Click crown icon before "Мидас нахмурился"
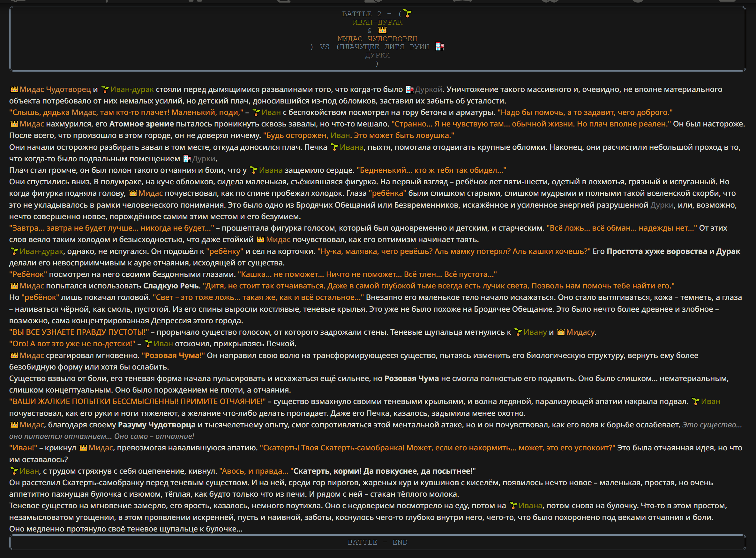The image size is (756, 558). (14, 124)
